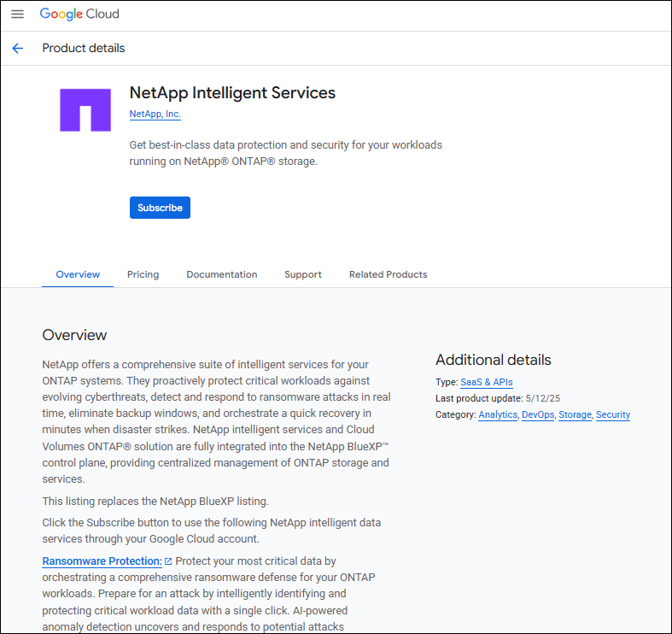Select the Overview tab
Viewport: 672px width, 634px height.
(78, 274)
